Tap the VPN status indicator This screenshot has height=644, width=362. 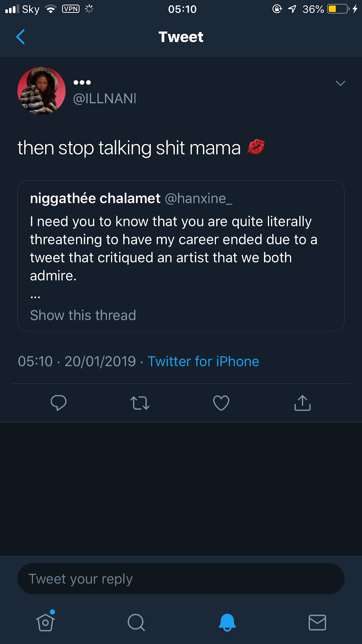[x=71, y=9]
